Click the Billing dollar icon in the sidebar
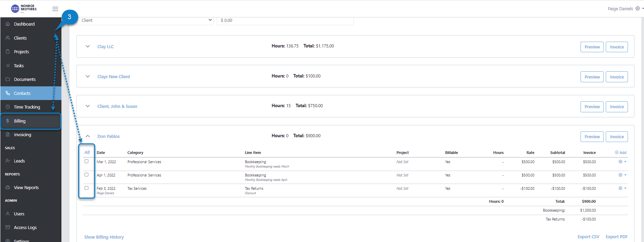 coord(8,121)
